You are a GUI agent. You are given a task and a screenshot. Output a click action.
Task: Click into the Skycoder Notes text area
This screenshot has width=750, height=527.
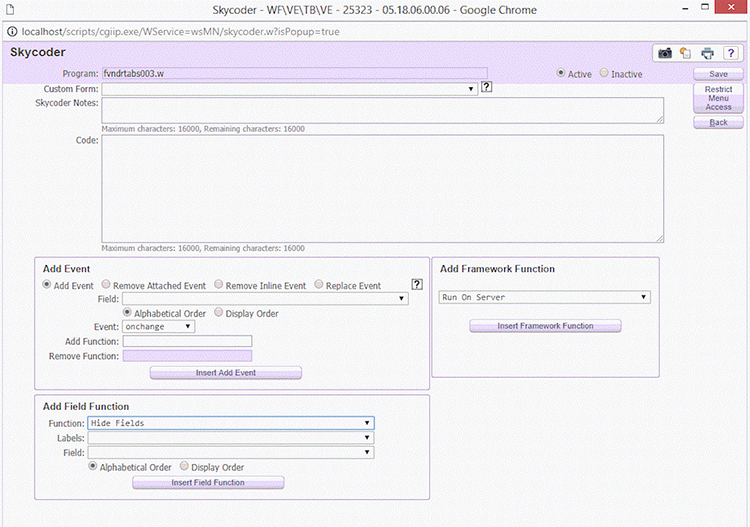pos(383,110)
